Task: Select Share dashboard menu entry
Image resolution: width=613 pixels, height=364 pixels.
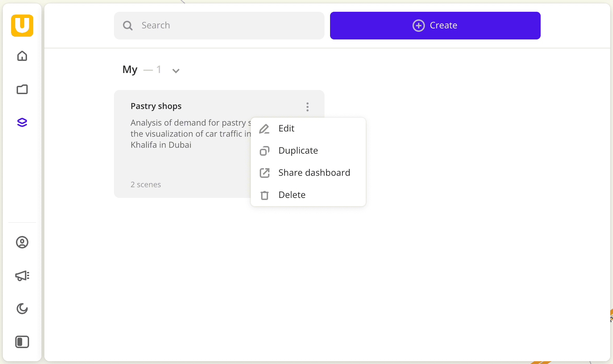Action: 308,173
